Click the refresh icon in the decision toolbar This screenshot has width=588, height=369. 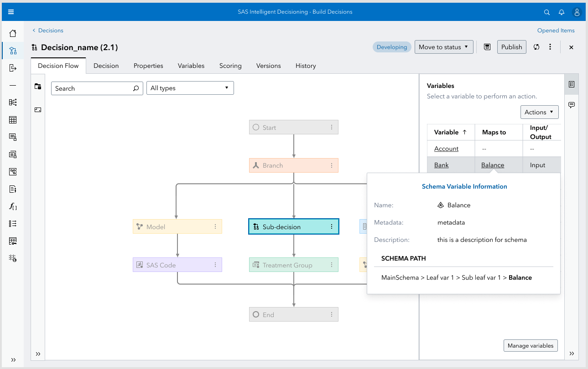pos(536,47)
